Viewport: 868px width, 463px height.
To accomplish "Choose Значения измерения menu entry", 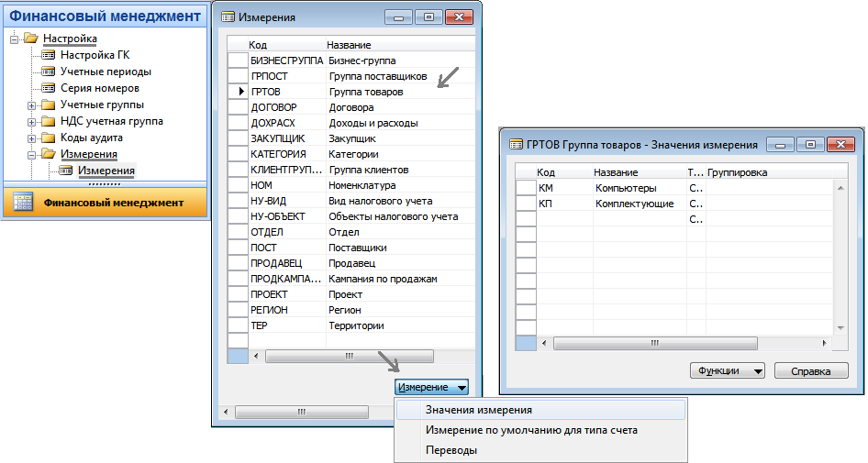I will click(x=540, y=410).
